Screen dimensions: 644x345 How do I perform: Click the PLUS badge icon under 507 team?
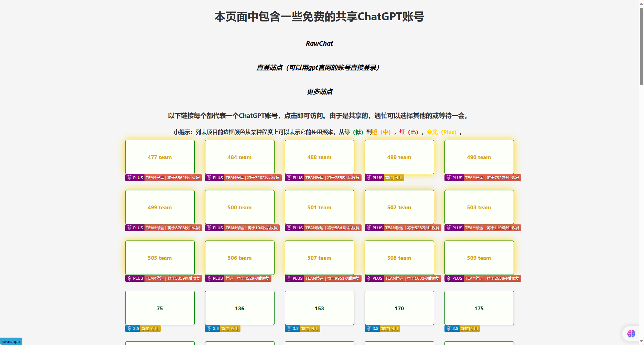pos(289,278)
